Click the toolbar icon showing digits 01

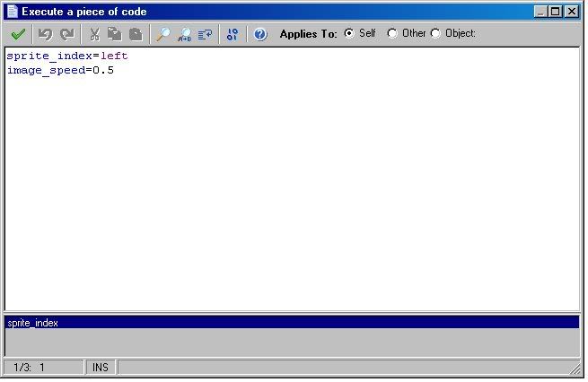pos(233,34)
